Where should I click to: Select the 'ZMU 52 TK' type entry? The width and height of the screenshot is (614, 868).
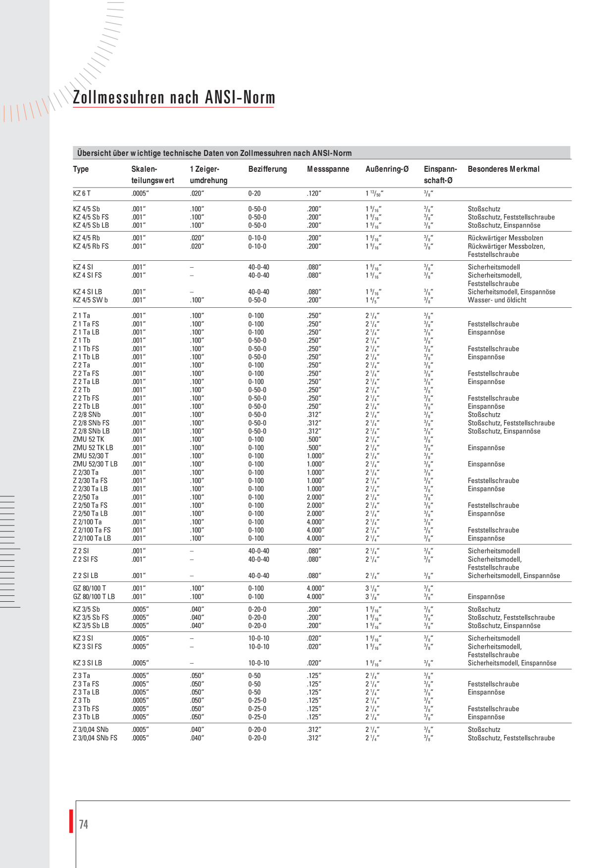[89, 439]
